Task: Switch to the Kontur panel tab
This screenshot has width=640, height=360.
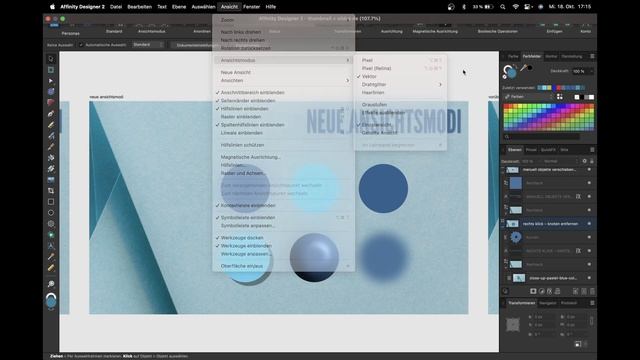Action: click(551, 56)
